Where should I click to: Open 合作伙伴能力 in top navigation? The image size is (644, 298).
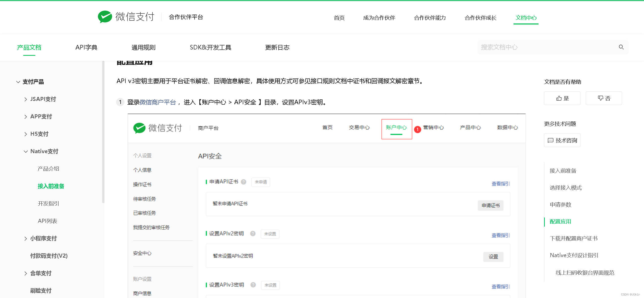pyautogui.click(x=430, y=18)
